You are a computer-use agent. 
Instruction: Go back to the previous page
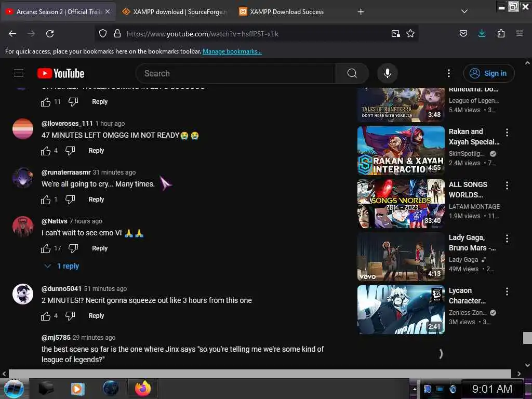coord(12,34)
